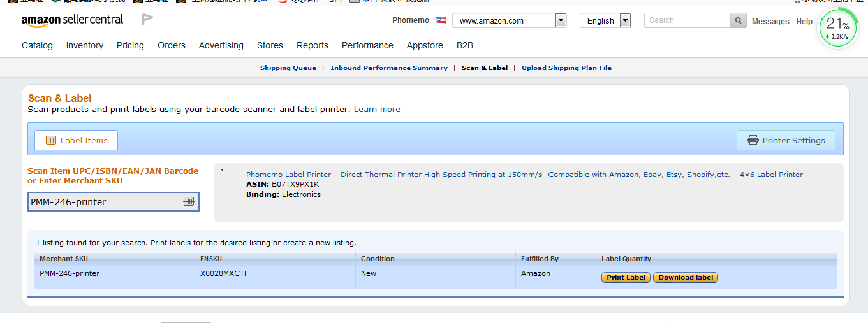Open the www.amazon.com marketplace dropdown
This screenshot has width=868, height=323.
click(510, 20)
